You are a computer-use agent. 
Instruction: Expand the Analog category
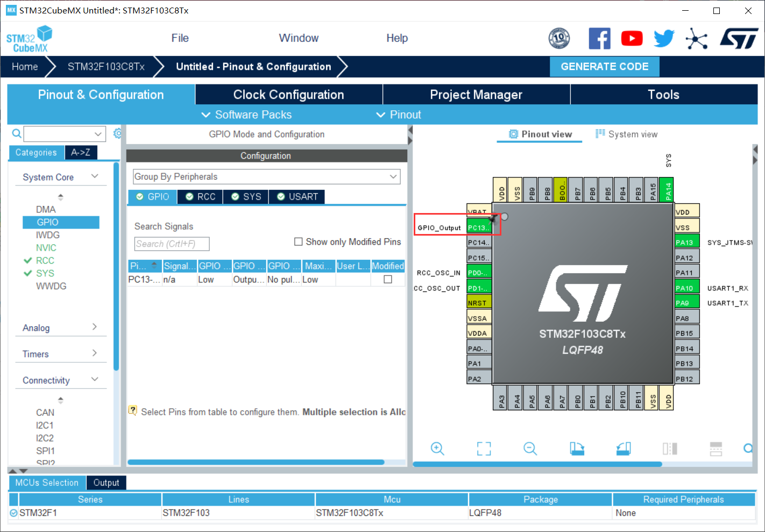click(x=95, y=327)
